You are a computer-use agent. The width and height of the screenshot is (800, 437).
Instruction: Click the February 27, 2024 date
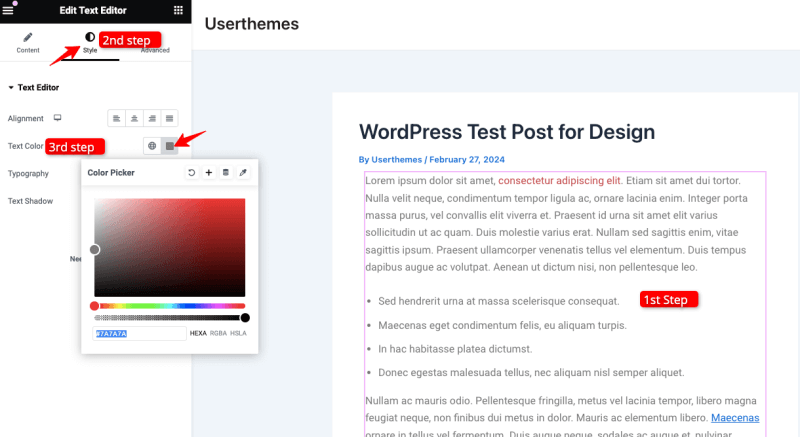467,160
